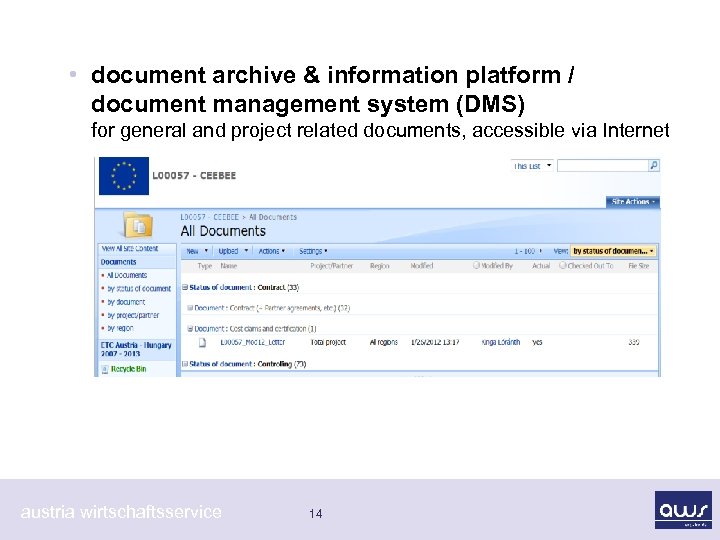Image resolution: width=720 pixels, height=540 pixels.
Task: Open the L00057_Mod12_Letter document
Action: 253,343
